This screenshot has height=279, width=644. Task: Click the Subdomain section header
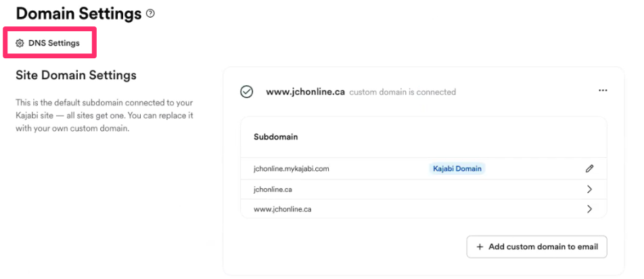(x=276, y=136)
